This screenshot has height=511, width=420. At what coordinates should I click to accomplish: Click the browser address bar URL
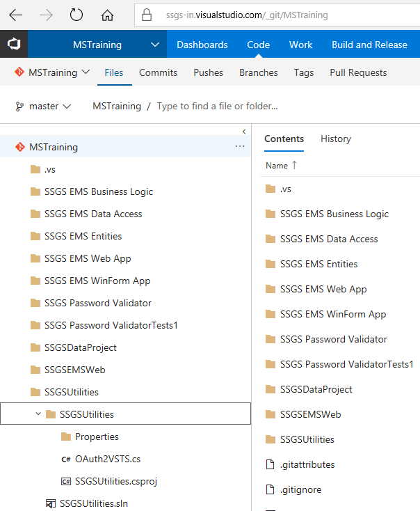click(x=247, y=15)
